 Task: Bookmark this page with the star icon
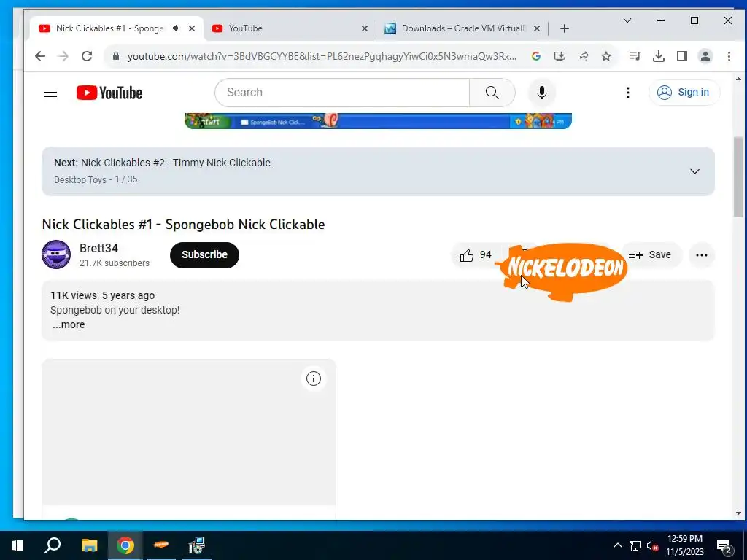click(x=606, y=56)
